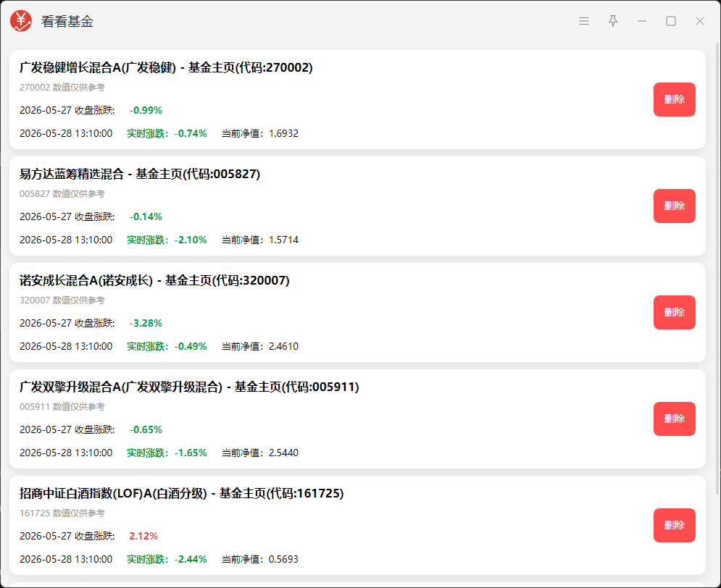The height and width of the screenshot is (588, 721).
Task: Click the 实时涨跌 -0.49% value
Action: click(x=167, y=347)
